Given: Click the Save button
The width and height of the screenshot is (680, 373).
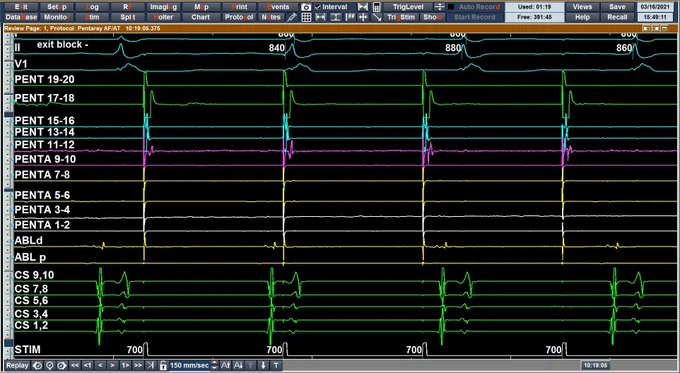Looking at the screenshot, I should coord(617,7).
